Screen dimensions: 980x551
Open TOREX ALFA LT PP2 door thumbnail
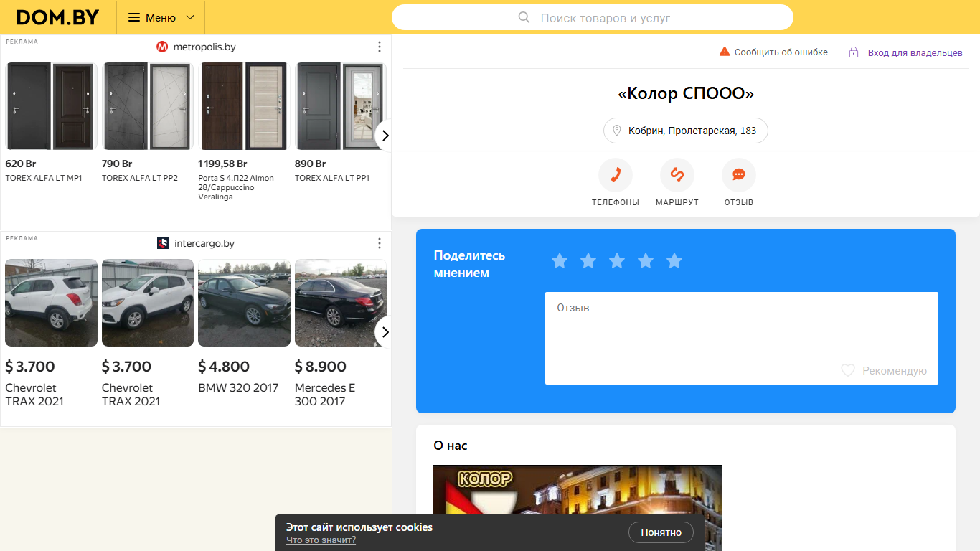pos(148,106)
